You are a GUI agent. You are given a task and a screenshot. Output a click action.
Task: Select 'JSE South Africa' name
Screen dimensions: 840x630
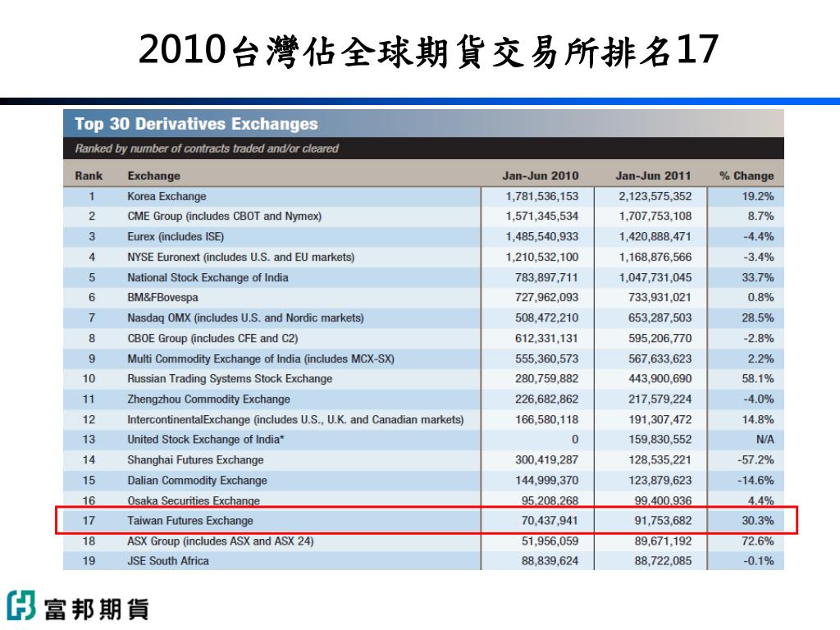point(167,561)
